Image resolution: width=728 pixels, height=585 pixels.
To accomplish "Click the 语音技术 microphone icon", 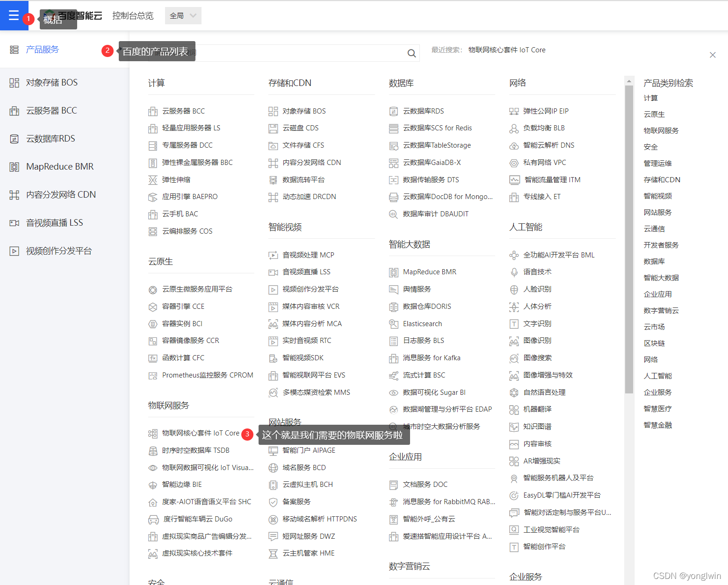I will (x=514, y=272).
